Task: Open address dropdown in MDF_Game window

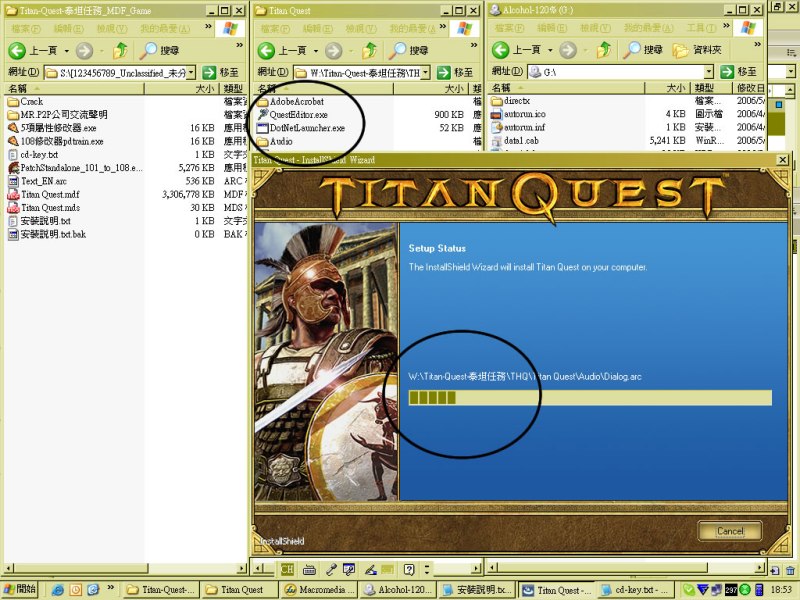Action: pos(191,72)
